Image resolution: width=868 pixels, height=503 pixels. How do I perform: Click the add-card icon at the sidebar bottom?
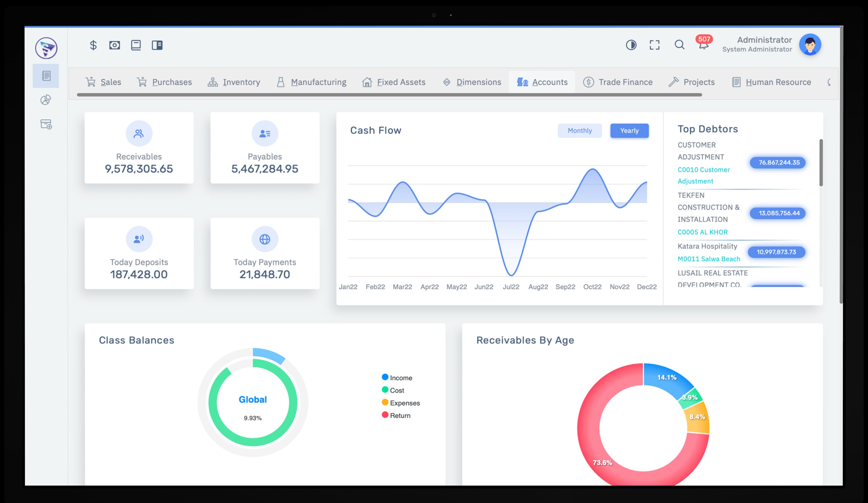tap(46, 124)
